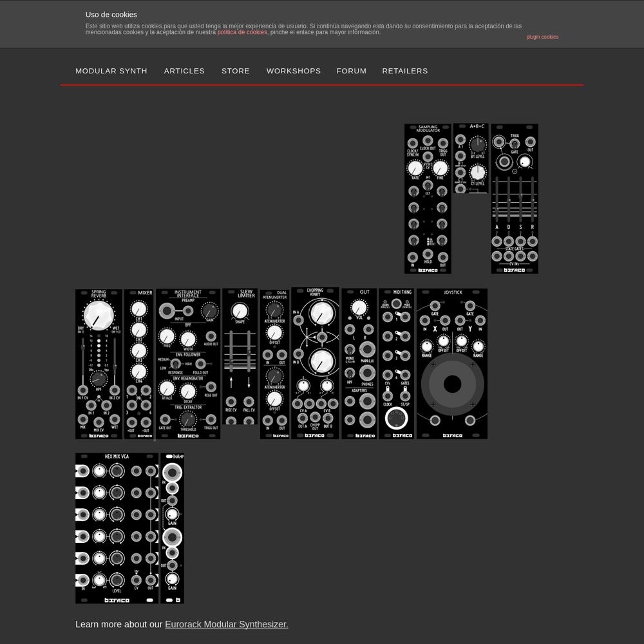Click the plugin cookies link
This screenshot has width=644, height=644.
coord(542,37)
